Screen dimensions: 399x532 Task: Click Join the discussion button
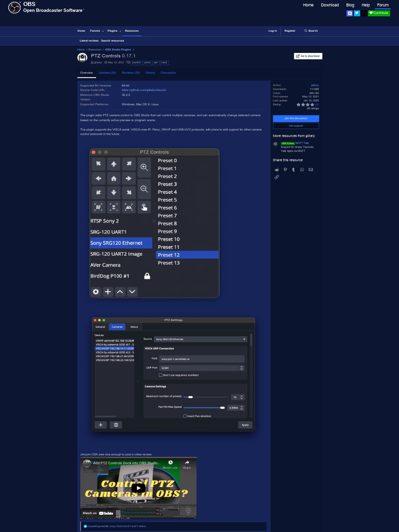pos(296,118)
